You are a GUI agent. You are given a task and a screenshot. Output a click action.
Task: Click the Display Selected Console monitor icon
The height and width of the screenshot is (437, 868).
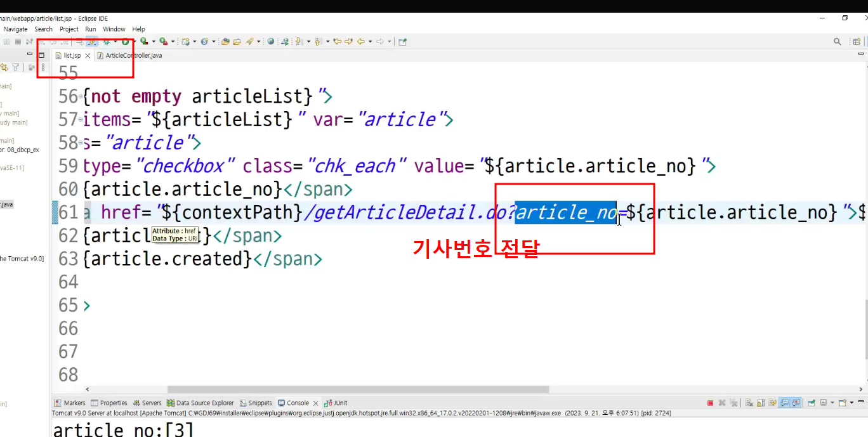point(824,403)
